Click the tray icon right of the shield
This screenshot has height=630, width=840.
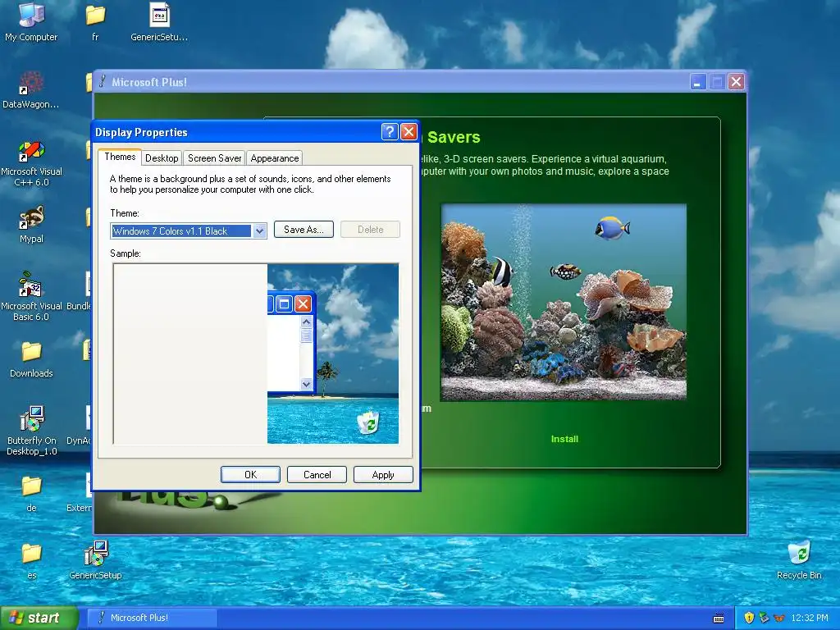[x=764, y=618]
